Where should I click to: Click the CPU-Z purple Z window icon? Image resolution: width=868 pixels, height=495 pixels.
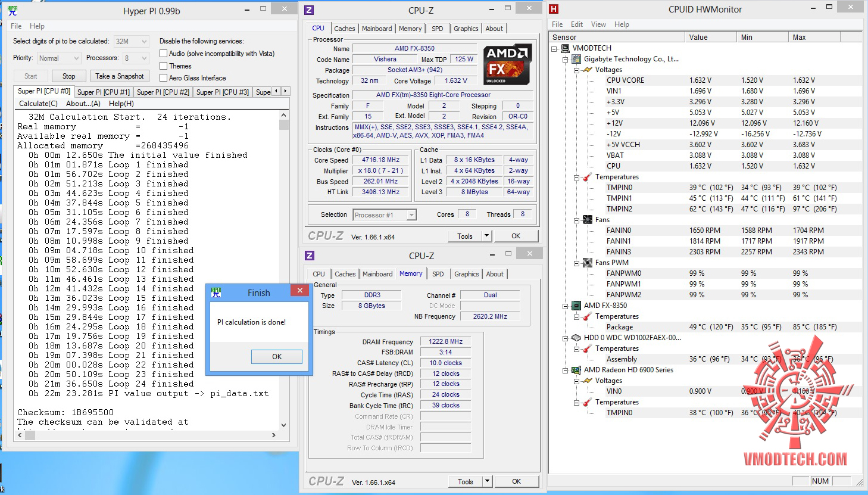309,10
